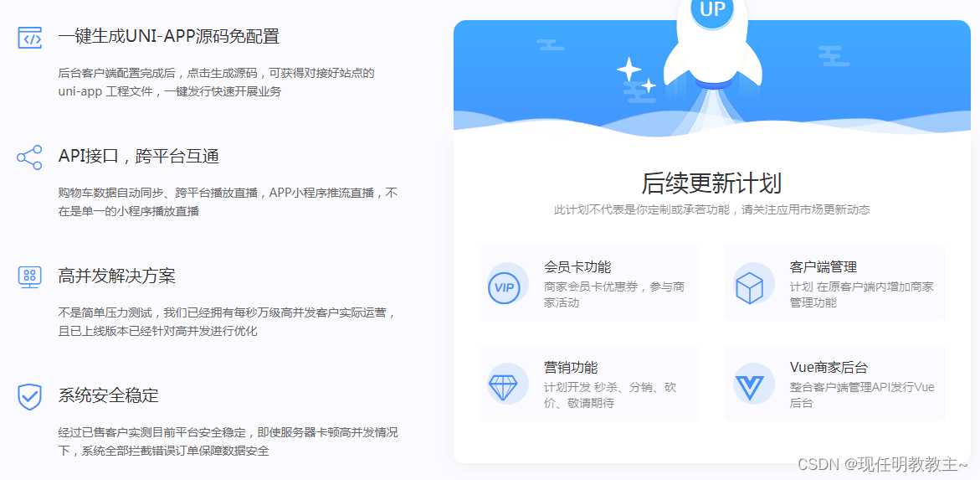This screenshot has width=980, height=480.
Task: Click the cube icon for 客户端管理
Action: pos(749,288)
